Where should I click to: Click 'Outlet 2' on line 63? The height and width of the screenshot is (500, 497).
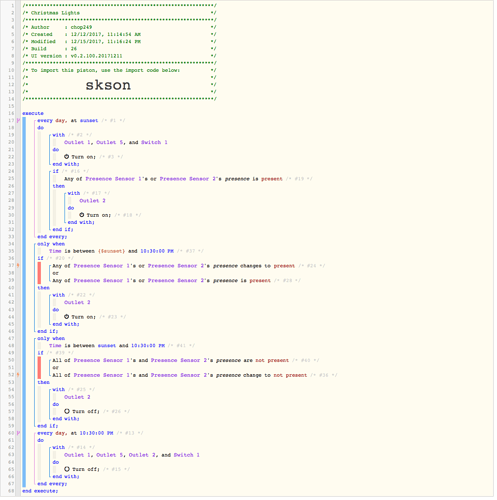(142, 455)
